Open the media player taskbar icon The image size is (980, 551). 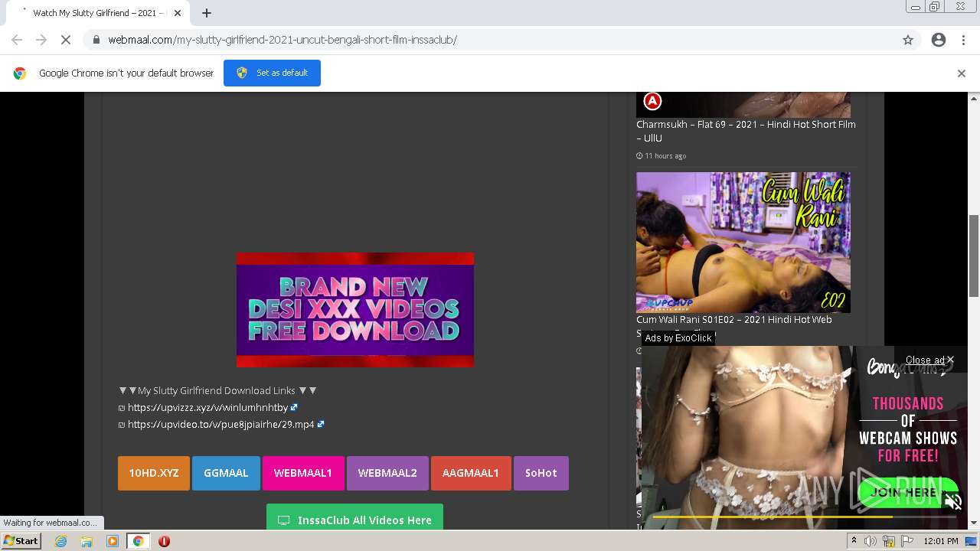pyautogui.click(x=113, y=541)
